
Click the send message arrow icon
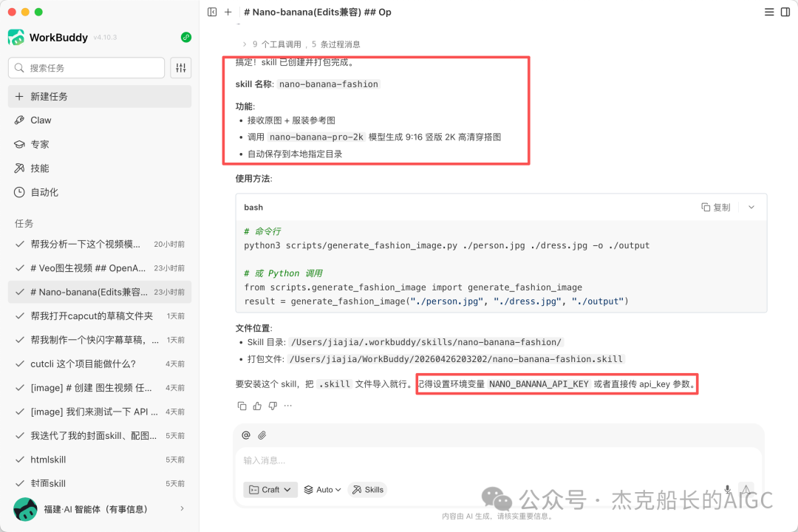(x=746, y=489)
